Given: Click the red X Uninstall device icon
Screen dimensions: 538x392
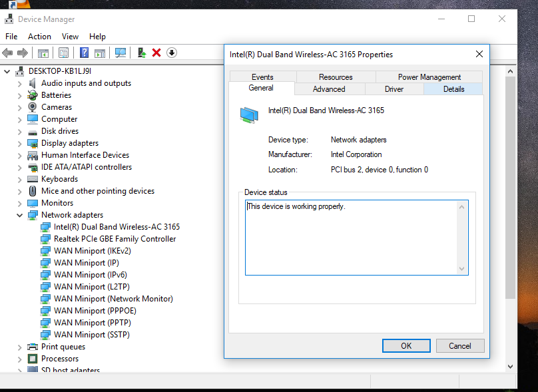Looking at the screenshot, I should tap(156, 53).
